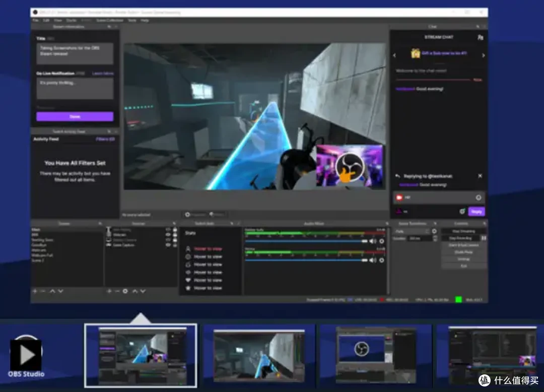
Task: Move the source down in the Sources list
Action: 143,291
